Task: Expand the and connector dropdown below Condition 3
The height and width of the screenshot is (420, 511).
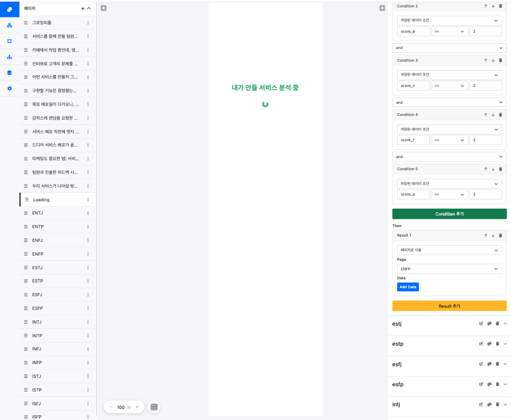Action: click(x=449, y=102)
